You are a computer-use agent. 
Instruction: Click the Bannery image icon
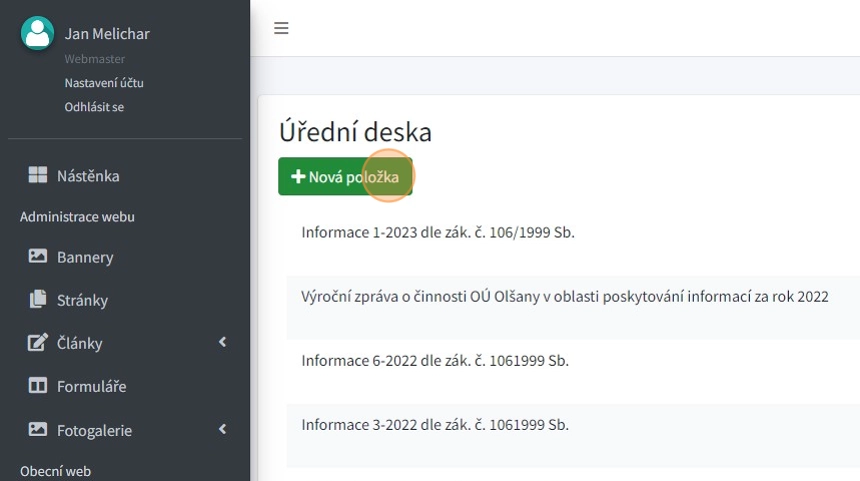coord(38,257)
